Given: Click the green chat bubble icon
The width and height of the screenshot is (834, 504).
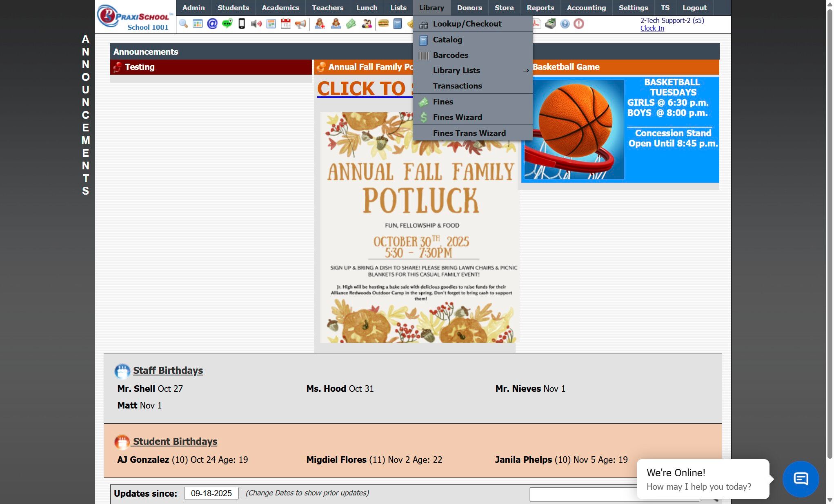Looking at the screenshot, I should coord(227,24).
